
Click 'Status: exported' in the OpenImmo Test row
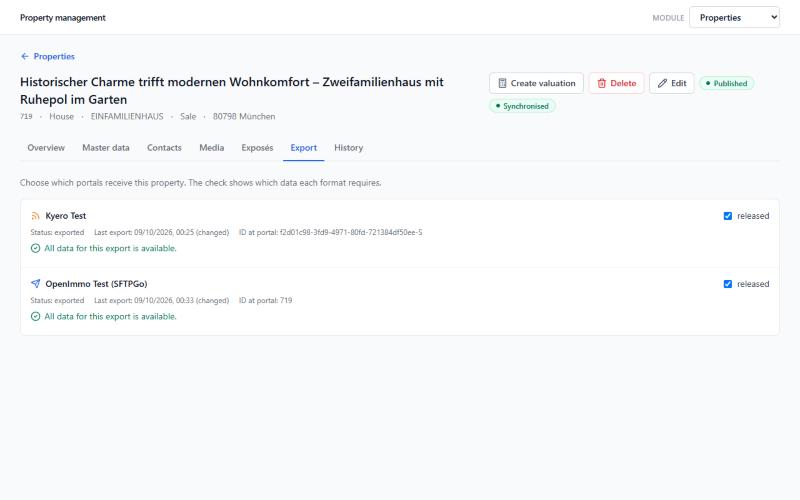pos(57,300)
